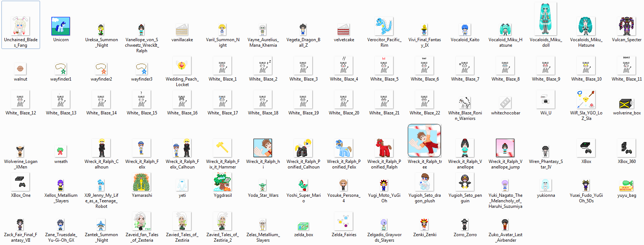Image resolution: width=644 pixels, height=245 pixels.
Task: Click the Yuki_Nagato file name
Action: click(x=506, y=201)
